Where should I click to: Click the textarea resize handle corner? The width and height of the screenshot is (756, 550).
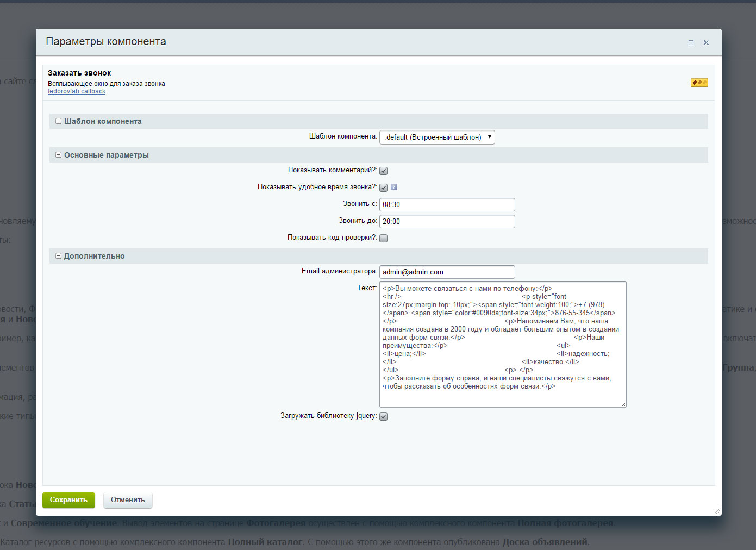point(624,404)
